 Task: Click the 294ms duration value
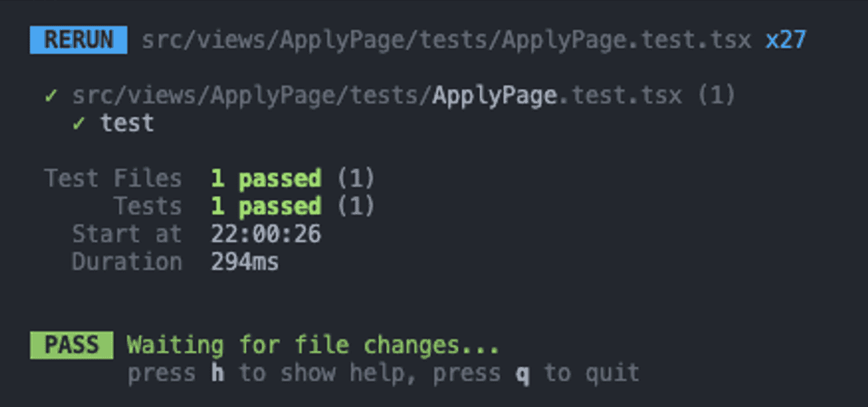(245, 262)
